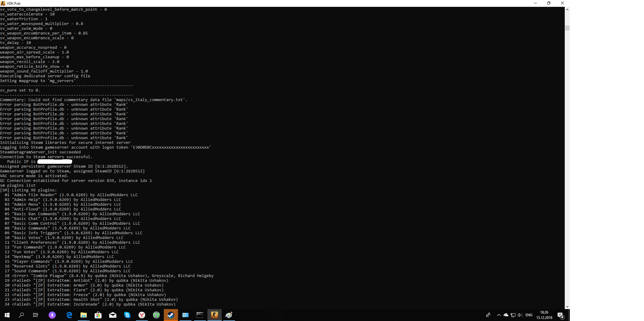Switch to the Paint taskbar window
This screenshot has height=321, width=644.
click(x=229, y=315)
